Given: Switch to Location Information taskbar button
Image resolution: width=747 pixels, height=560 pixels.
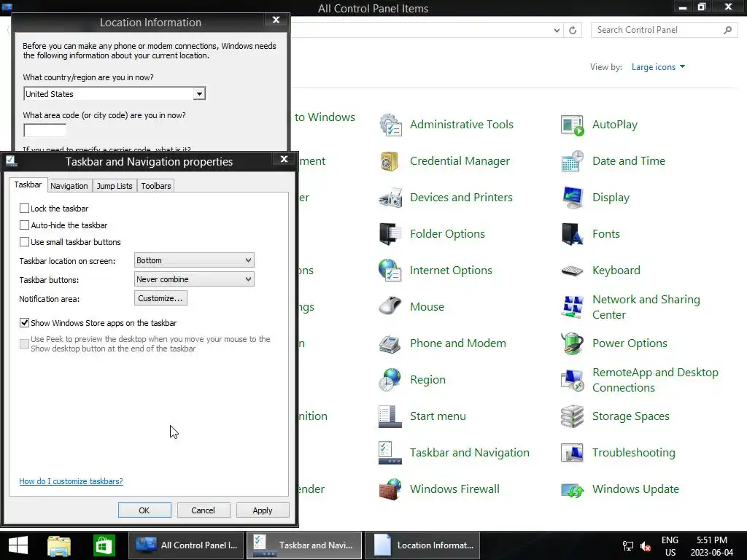Looking at the screenshot, I should pyautogui.click(x=422, y=545).
